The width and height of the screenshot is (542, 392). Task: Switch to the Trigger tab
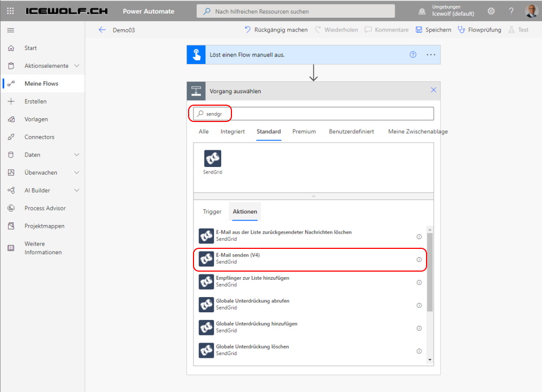coord(212,211)
